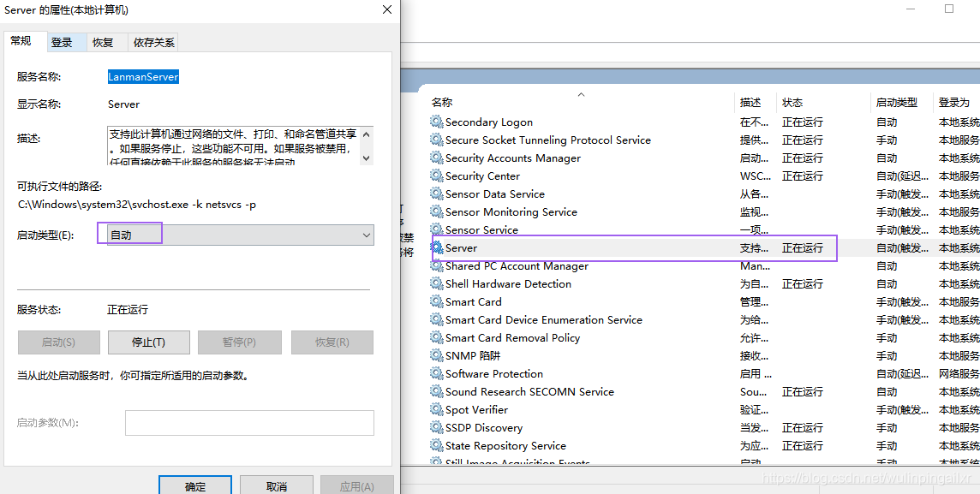Select the Shell Hardware Detection name
Screen dimensions: 980x494
(508, 283)
